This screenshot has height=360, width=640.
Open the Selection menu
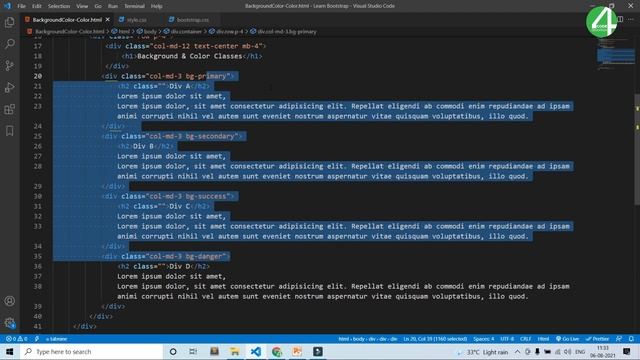(59, 6)
